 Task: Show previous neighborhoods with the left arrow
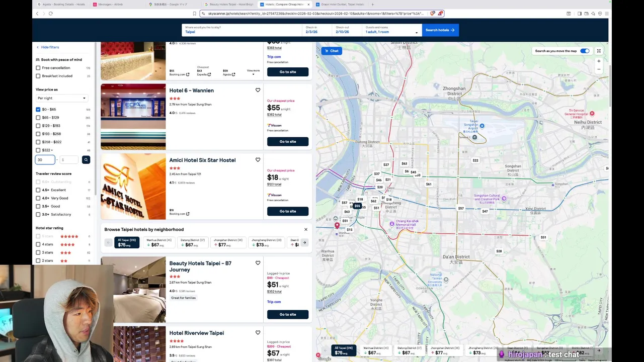[108, 242]
